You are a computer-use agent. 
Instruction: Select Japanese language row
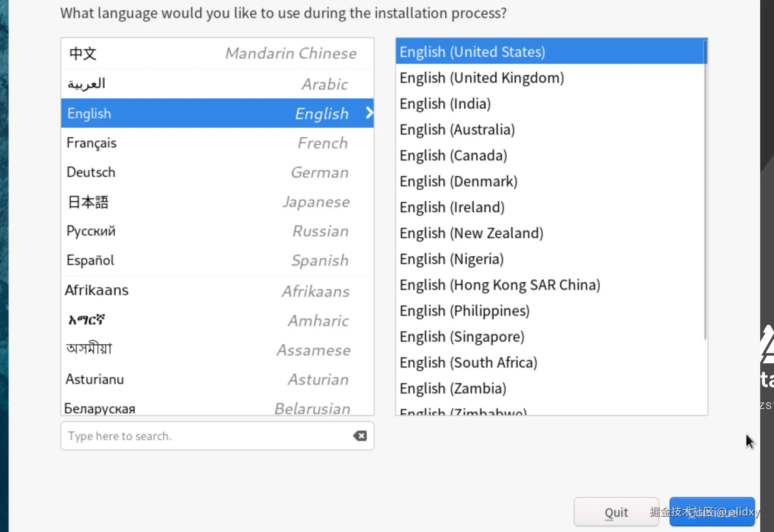point(217,201)
